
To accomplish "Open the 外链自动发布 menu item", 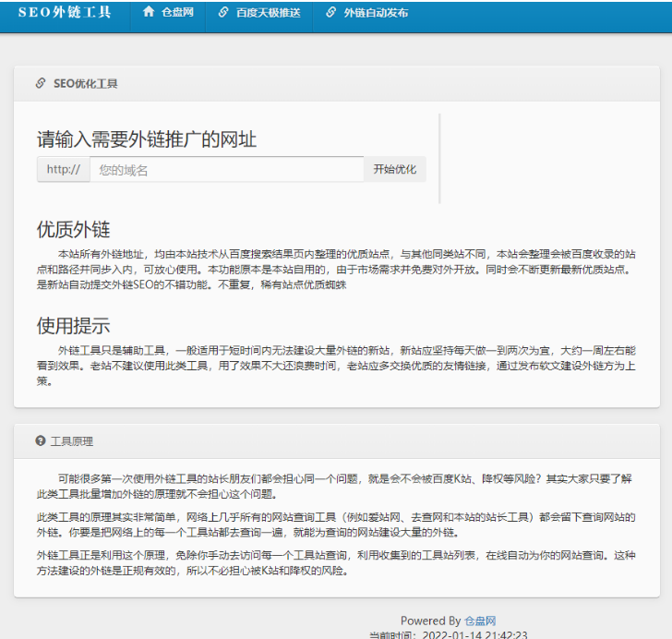I will [376, 12].
